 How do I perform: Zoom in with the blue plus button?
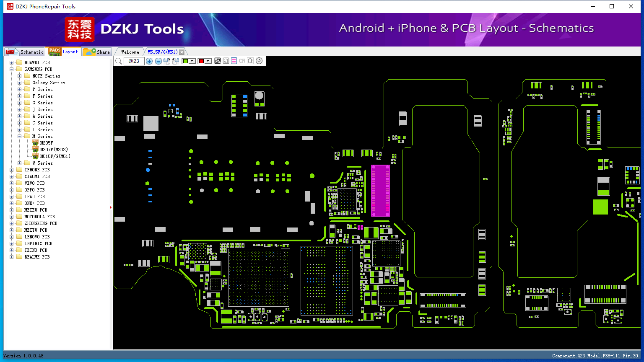point(149,61)
